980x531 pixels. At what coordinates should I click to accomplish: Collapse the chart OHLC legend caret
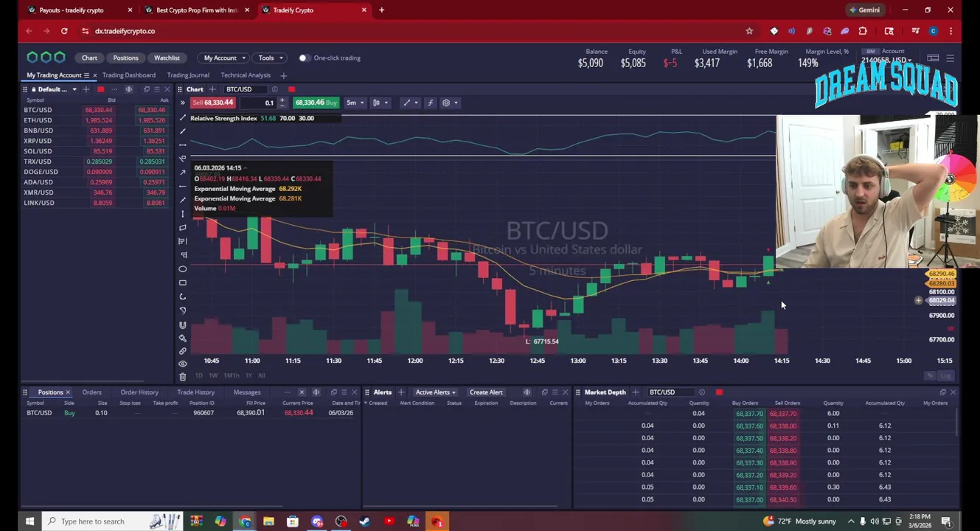coord(246,168)
